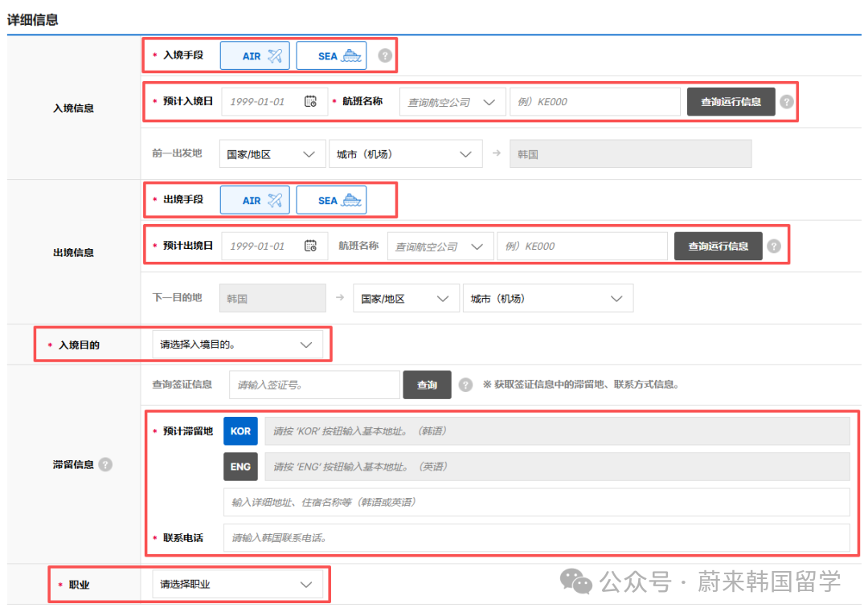Screen dimensions: 868x616
Task: Select AIR as the entry method
Action: (x=255, y=55)
